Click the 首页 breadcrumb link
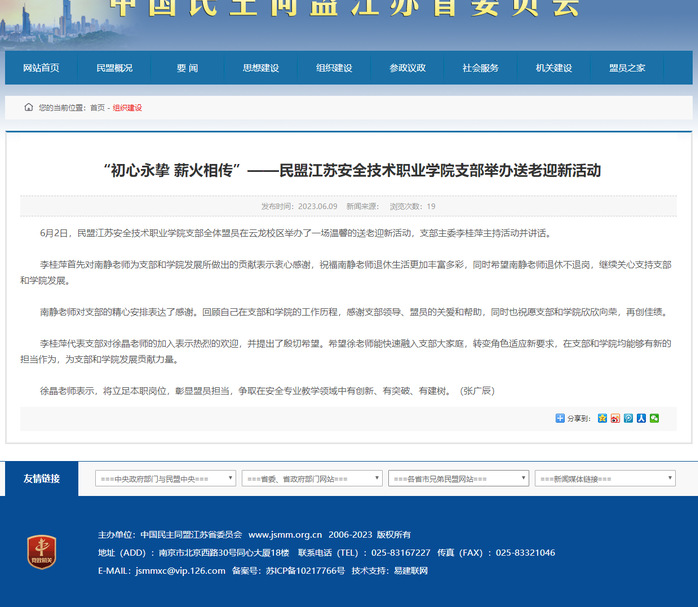Viewport: 698px width, 607px height. coord(97,108)
